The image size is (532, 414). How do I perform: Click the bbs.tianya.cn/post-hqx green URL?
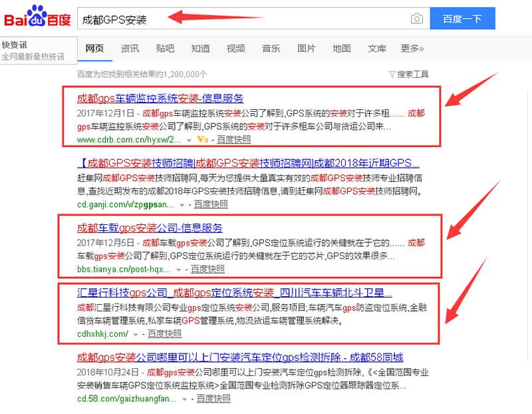pos(124,270)
